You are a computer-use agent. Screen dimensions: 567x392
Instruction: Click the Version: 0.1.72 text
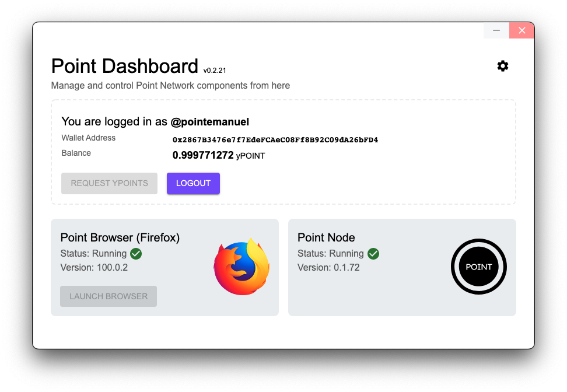(x=328, y=268)
